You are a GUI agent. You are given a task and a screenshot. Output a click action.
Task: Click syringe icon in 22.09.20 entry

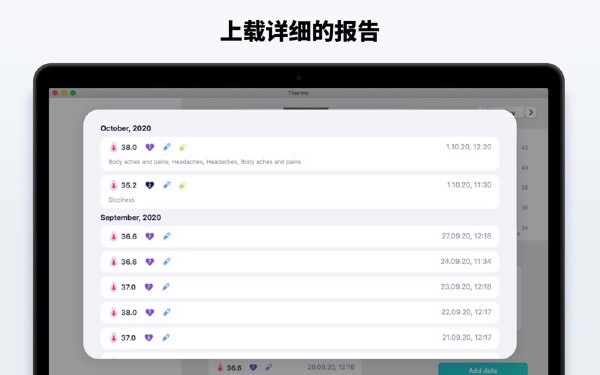(x=166, y=312)
